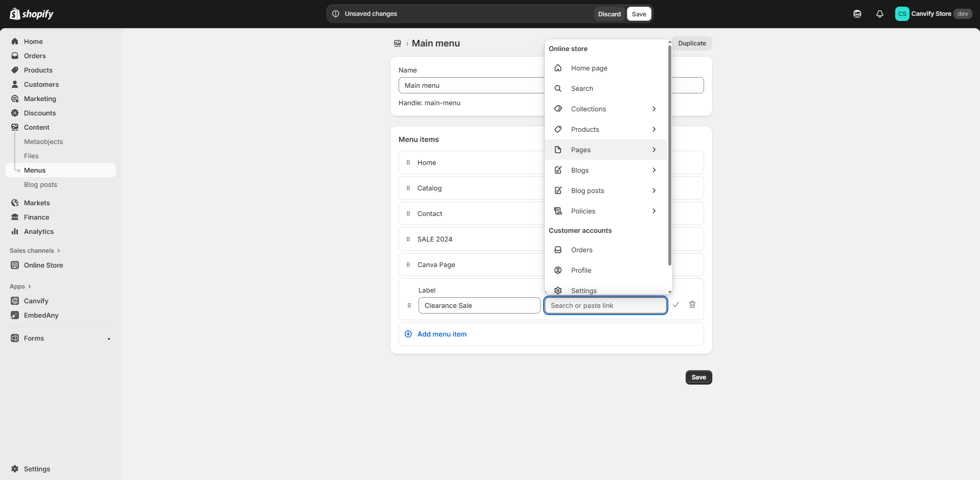Select the Marketing megaphone icon

15,99
